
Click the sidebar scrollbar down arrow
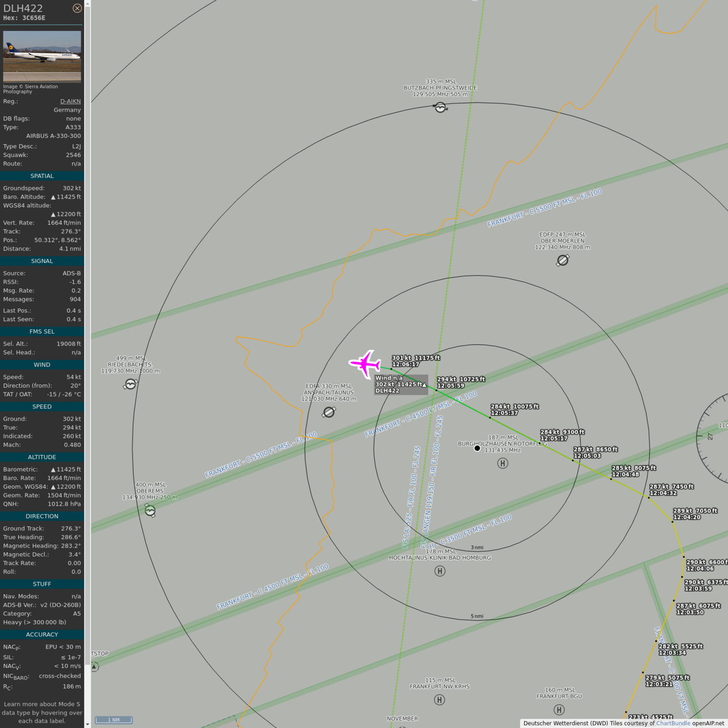(x=87, y=724)
